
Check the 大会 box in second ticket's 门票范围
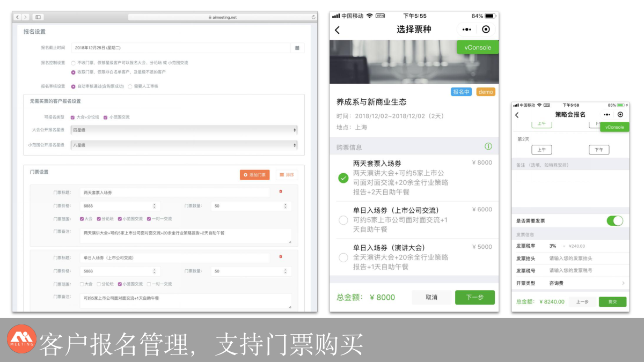[x=82, y=284]
